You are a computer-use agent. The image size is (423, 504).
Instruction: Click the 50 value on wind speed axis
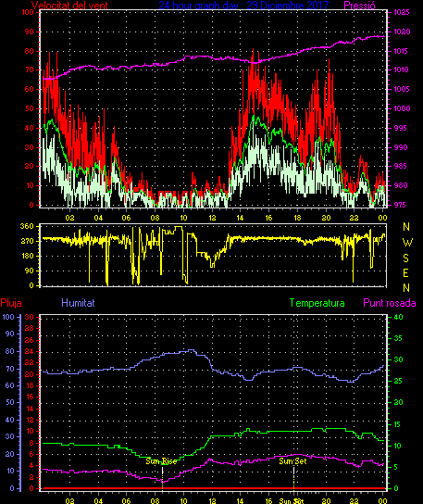point(30,108)
